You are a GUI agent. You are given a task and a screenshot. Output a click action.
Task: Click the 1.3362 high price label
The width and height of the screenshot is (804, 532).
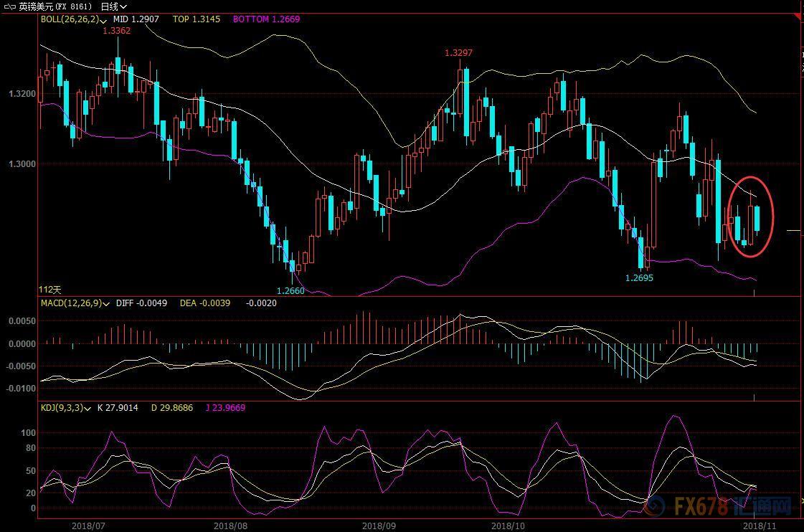[116, 31]
